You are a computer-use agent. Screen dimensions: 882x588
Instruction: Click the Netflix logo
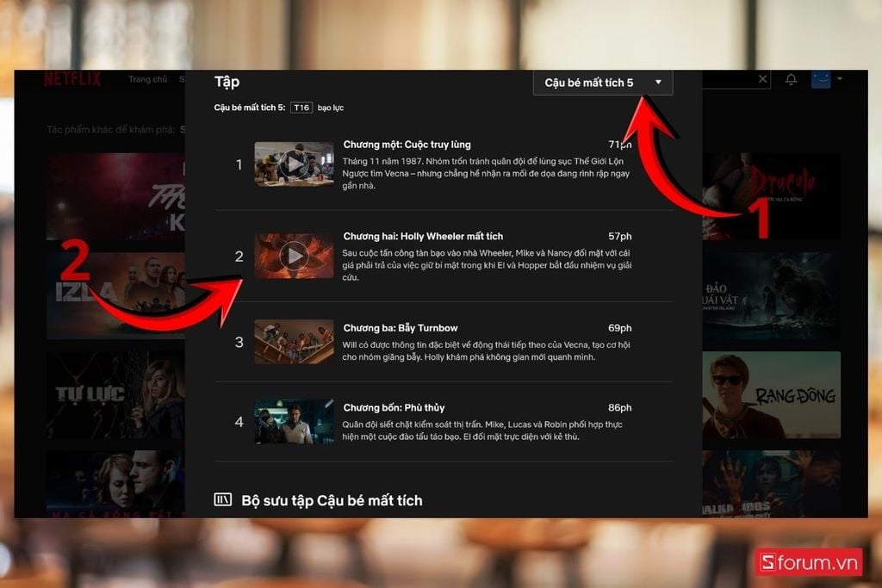point(73,79)
